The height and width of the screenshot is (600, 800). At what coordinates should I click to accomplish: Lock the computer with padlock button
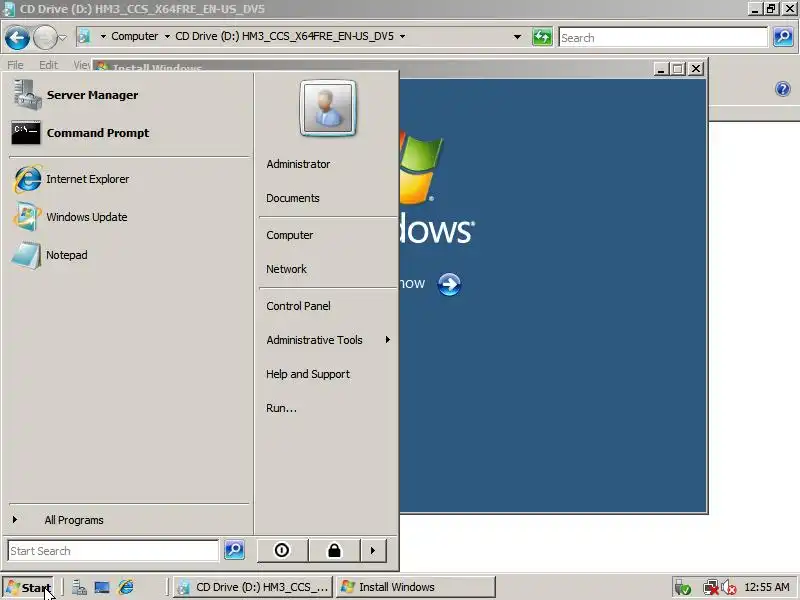(334, 551)
